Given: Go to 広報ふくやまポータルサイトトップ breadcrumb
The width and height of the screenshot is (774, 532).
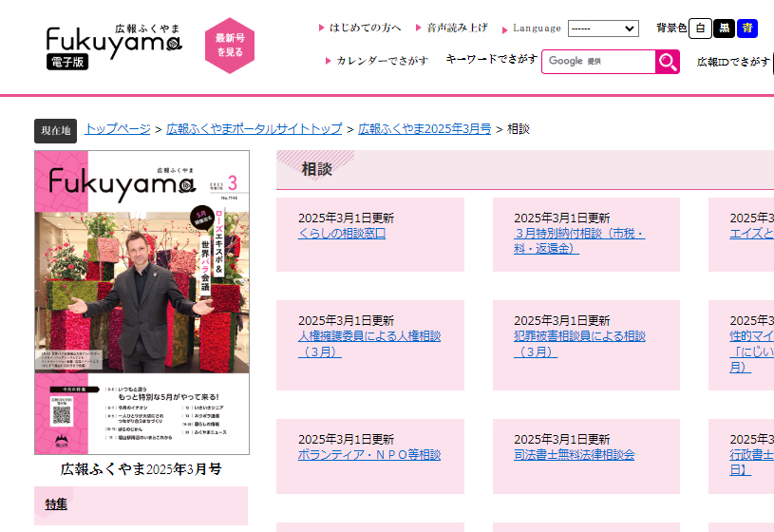Looking at the screenshot, I should click(x=255, y=129).
